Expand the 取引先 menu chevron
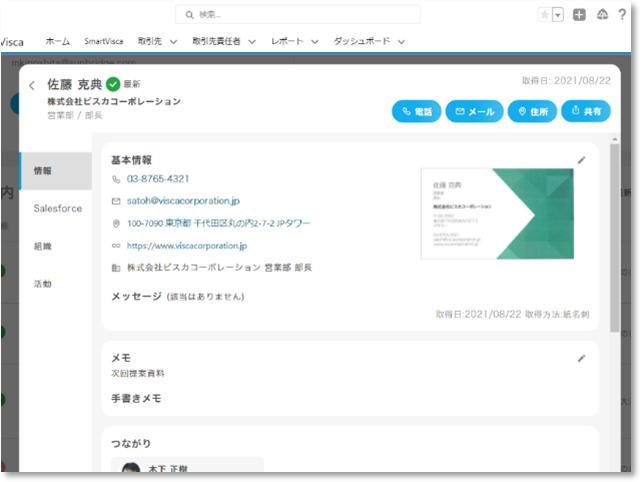This screenshot has width=643, height=482. [x=173, y=42]
